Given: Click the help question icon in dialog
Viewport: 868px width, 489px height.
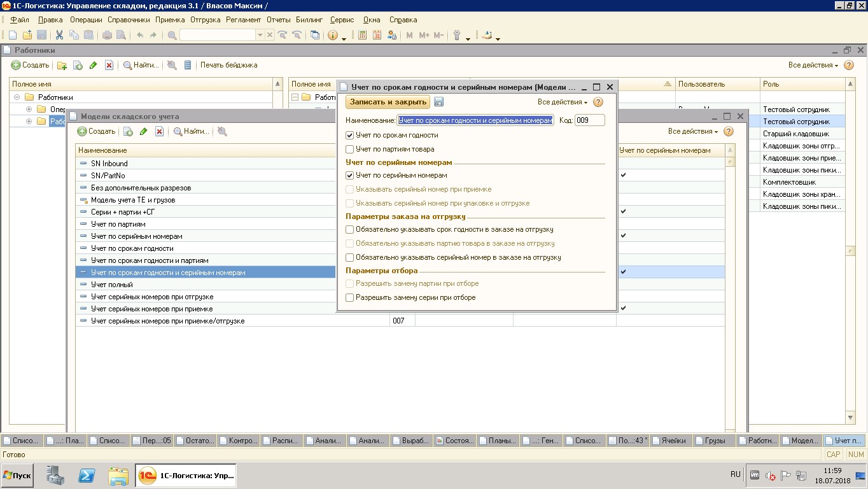Looking at the screenshot, I should tap(598, 102).
